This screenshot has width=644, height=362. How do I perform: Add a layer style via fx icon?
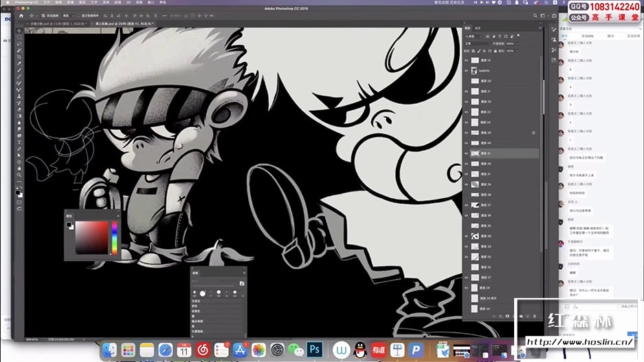500,317
